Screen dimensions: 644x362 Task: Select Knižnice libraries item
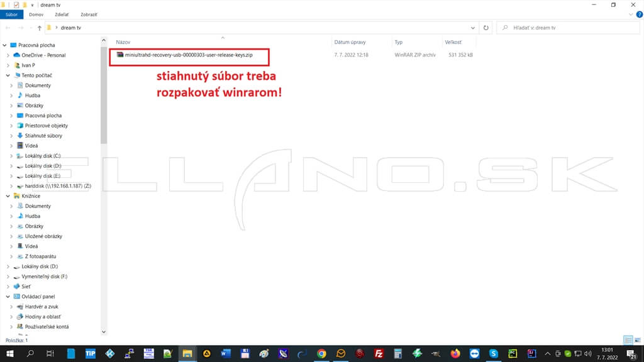click(31, 196)
